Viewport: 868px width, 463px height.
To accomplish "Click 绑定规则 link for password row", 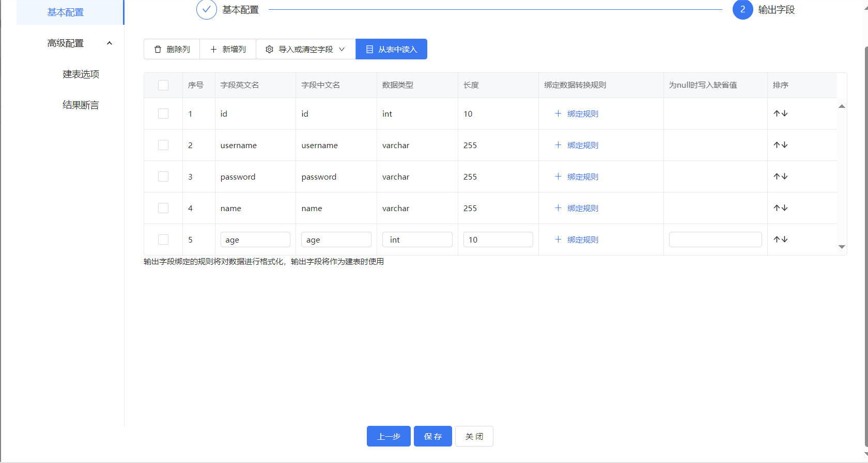I will [583, 177].
